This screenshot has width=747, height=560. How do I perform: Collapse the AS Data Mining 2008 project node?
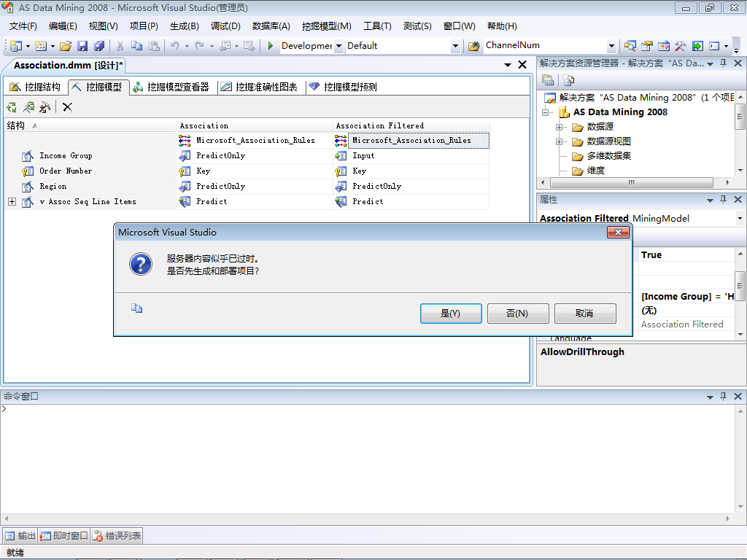tap(545, 113)
